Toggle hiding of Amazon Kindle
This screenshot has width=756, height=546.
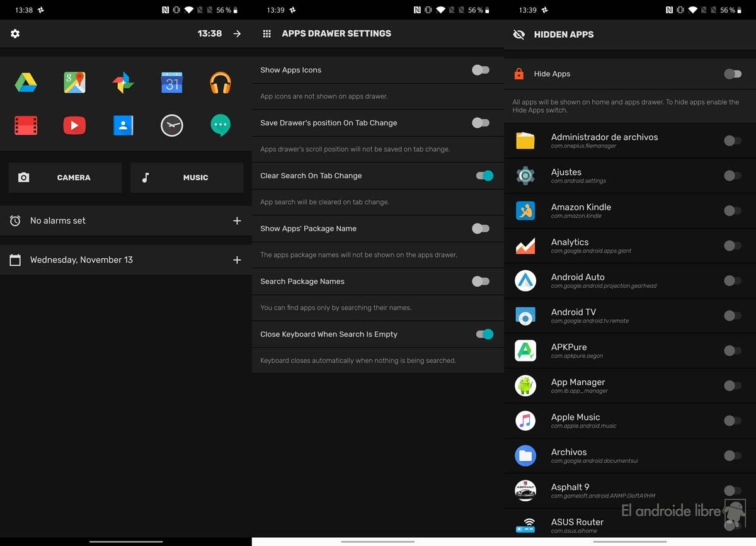click(733, 210)
